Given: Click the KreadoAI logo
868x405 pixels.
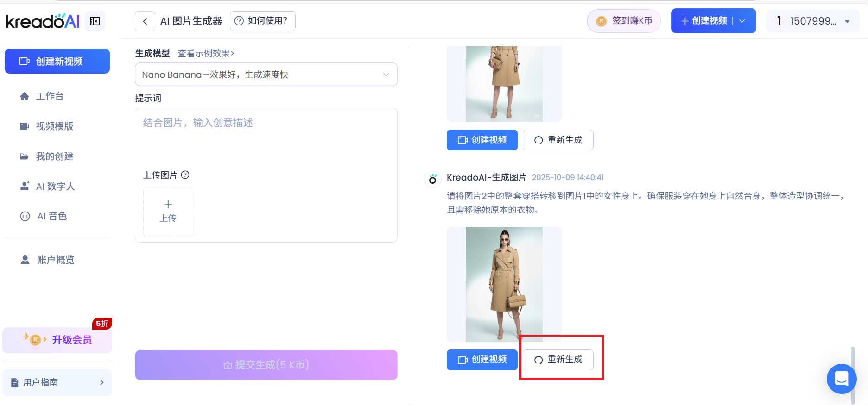Looking at the screenshot, I should coord(43,21).
